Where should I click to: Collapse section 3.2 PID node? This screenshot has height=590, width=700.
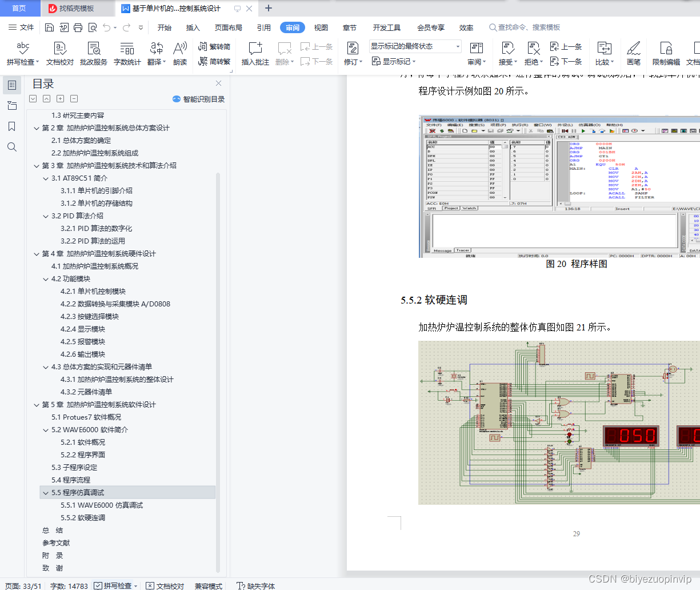(x=46, y=216)
